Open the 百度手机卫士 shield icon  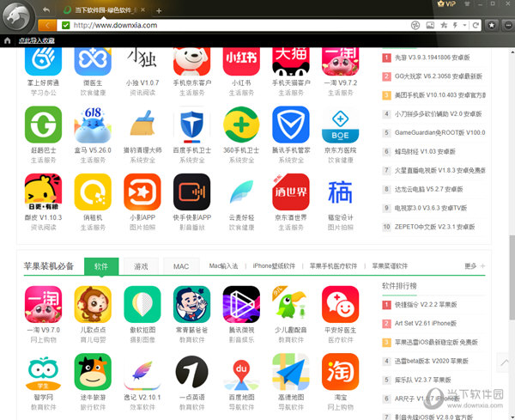point(191,125)
